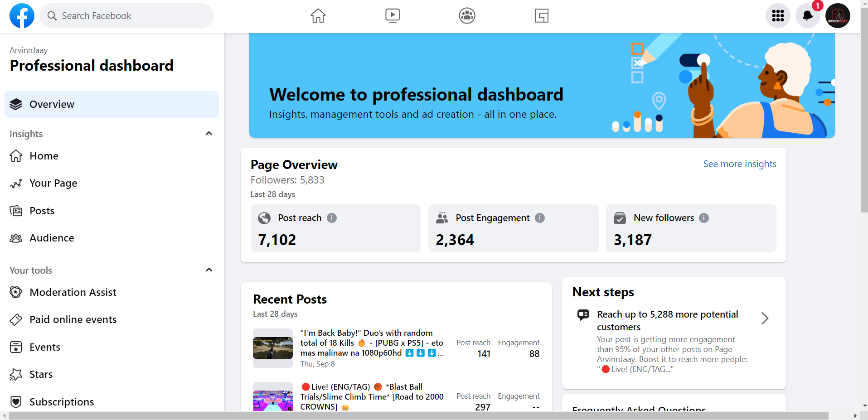Open the "I'm Back Baby!" post title

click(372, 343)
